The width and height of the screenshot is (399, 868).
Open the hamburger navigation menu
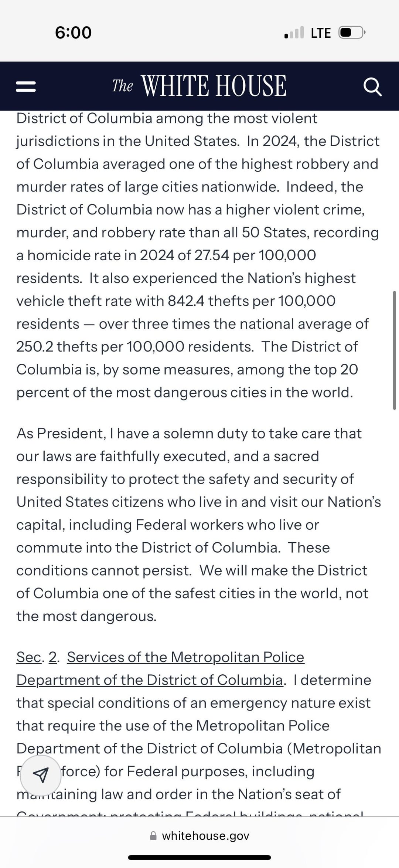(26, 87)
